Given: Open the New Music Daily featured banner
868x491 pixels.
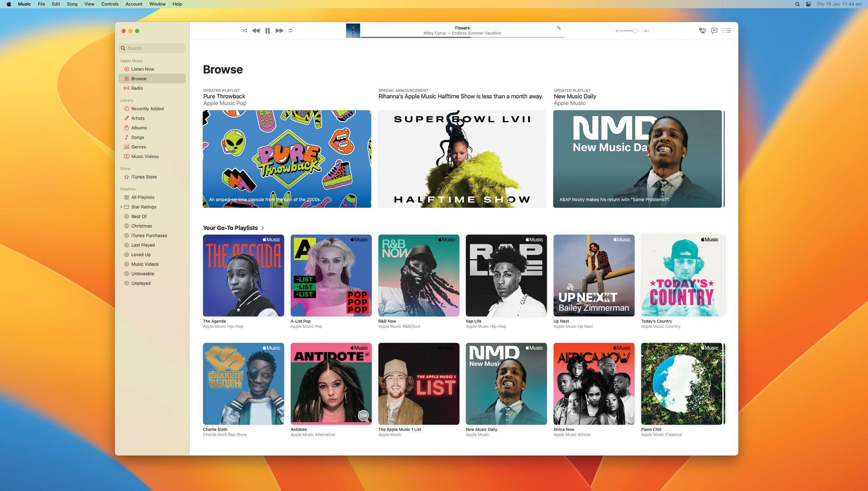Looking at the screenshot, I should click(x=637, y=159).
